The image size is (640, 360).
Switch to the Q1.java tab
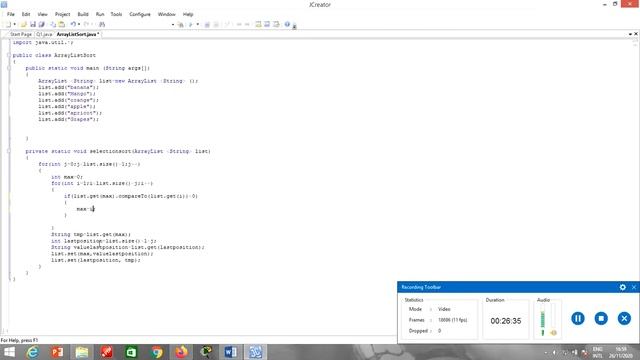(x=44, y=34)
